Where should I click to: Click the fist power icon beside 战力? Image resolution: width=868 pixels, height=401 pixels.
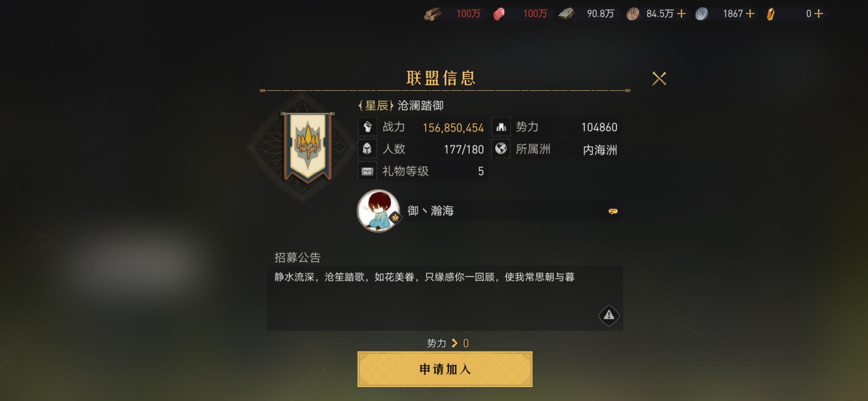368,127
